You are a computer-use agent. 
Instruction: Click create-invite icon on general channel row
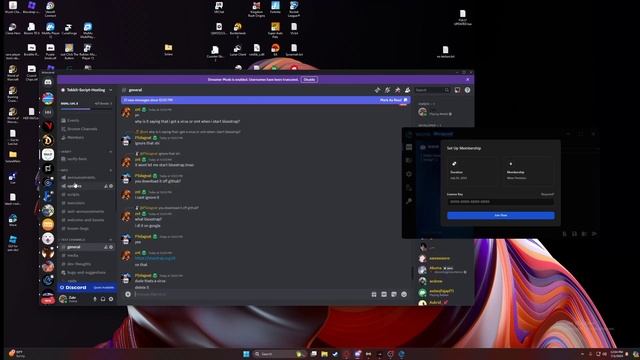(x=106, y=247)
